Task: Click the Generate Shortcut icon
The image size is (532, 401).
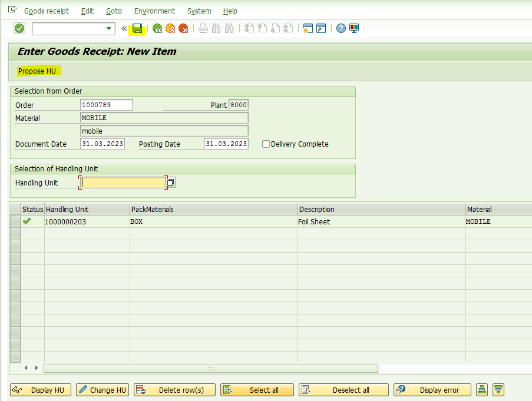Action: [321, 28]
